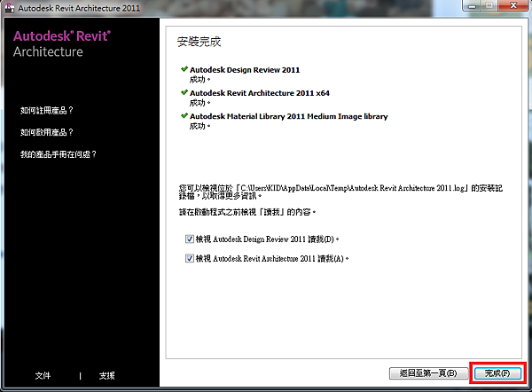The image size is (532, 392).
Task: Click the 請在啟動程式之前檢視「讀我」的內容 text
Action: coord(247,212)
